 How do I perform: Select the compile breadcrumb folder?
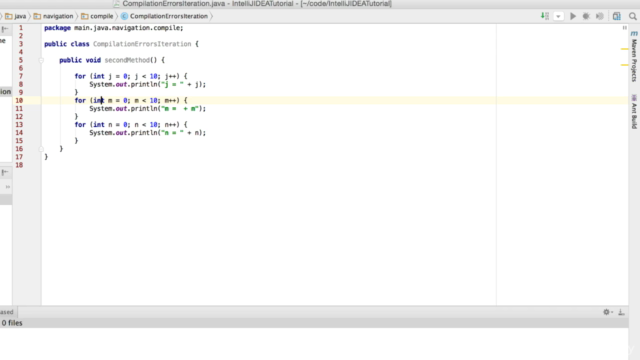tap(98, 16)
